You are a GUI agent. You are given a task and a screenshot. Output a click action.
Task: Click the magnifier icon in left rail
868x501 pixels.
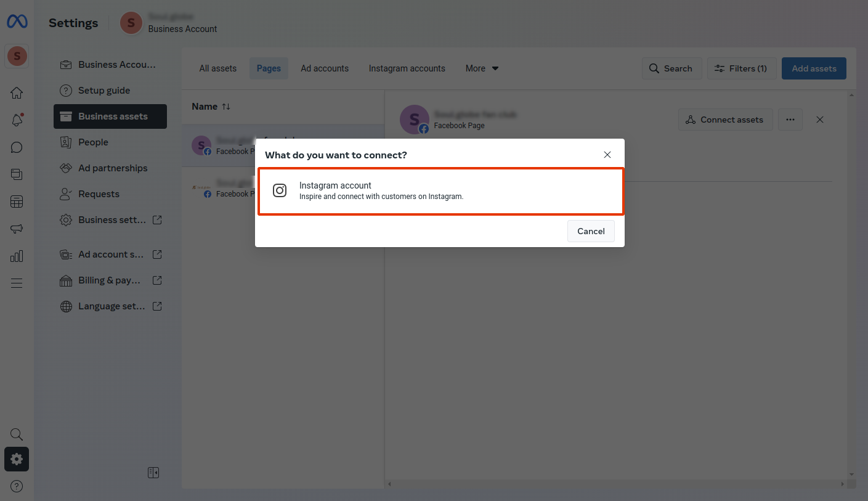point(17,434)
